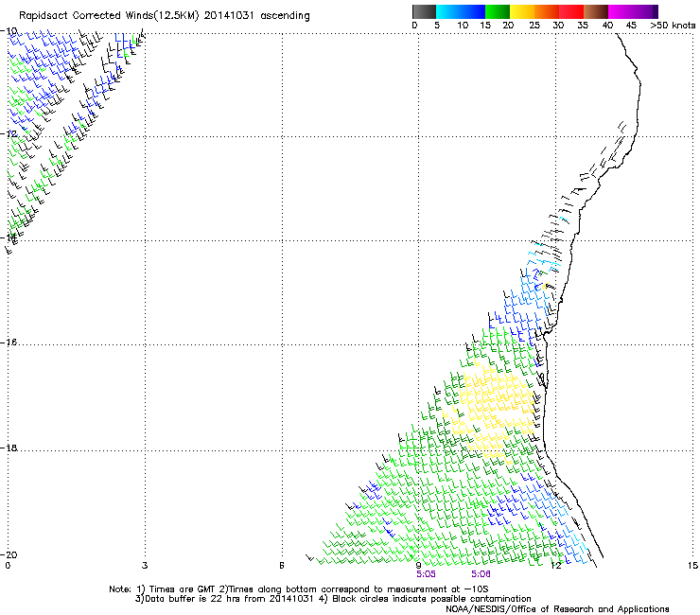Click the longitude axis label 3
Screen dimensions: 700x615
pyautogui.click(x=145, y=566)
